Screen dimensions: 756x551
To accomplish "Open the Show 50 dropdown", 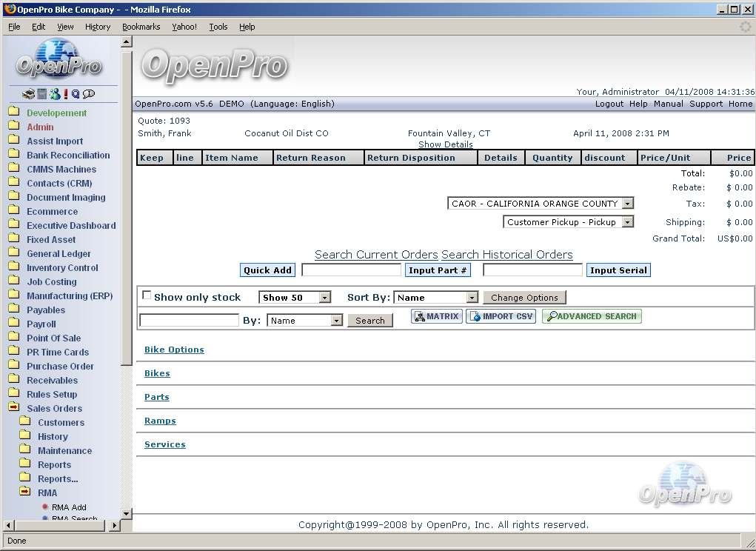I will [294, 298].
